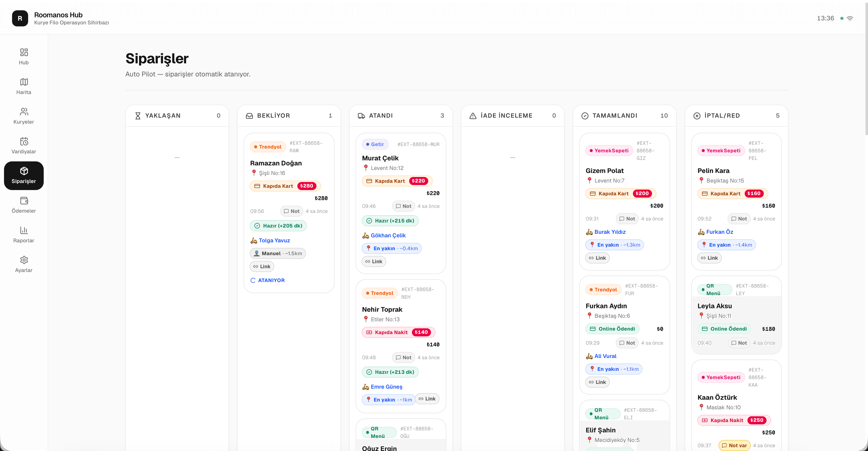Click order ID #EXT-88658-MUR
The height and width of the screenshot is (451, 868).
click(x=418, y=144)
